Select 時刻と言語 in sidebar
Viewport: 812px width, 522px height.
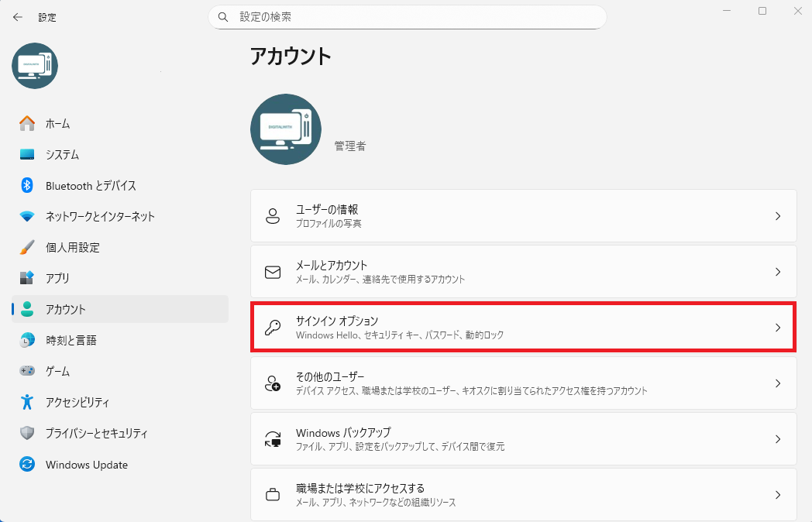[x=71, y=340]
